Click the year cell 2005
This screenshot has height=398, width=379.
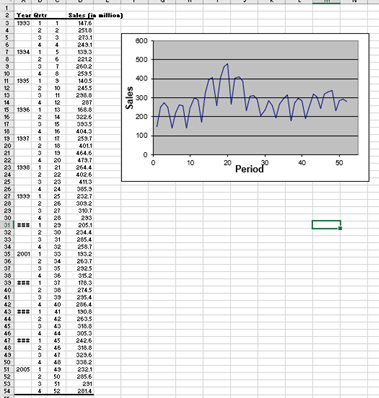23,369
